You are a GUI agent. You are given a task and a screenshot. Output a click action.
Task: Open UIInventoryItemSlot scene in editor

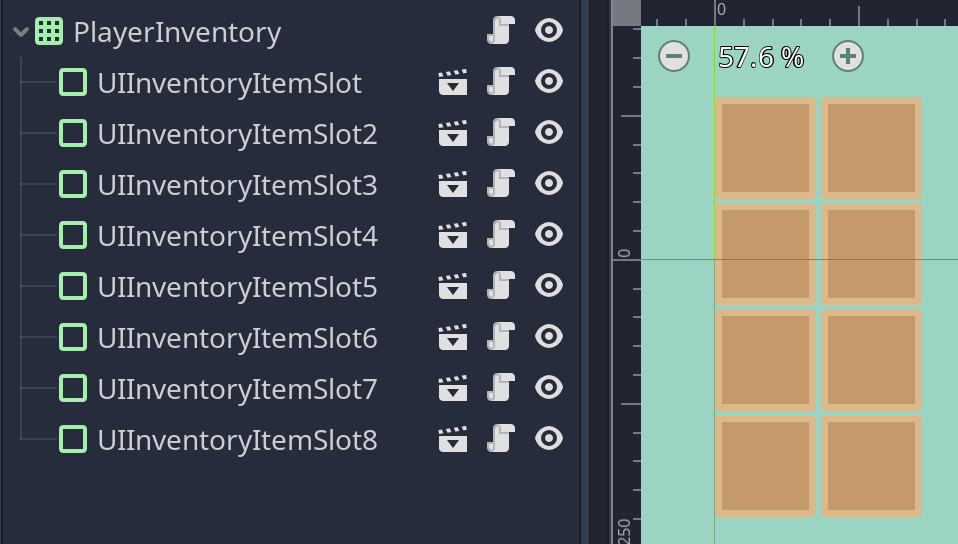click(x=453, y=82)
